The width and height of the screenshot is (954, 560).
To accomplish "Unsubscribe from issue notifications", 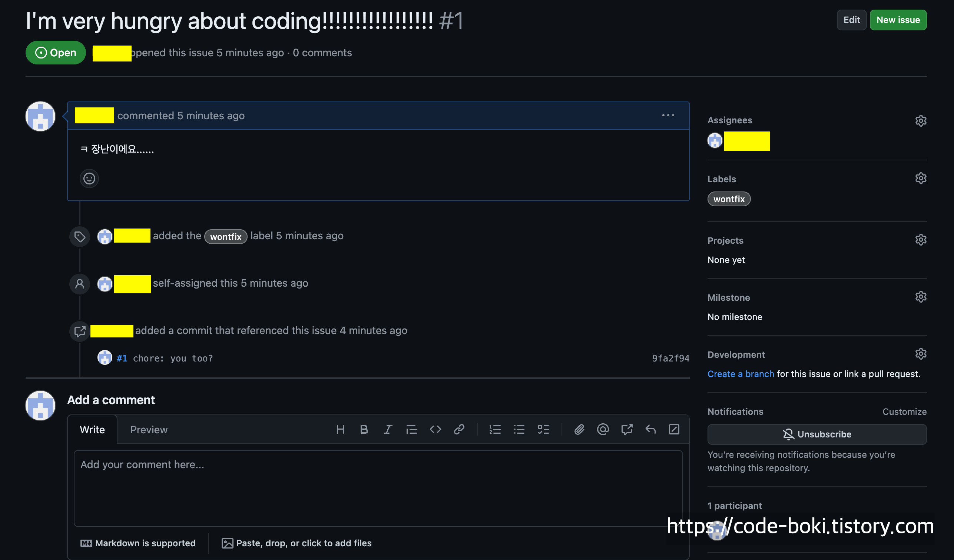I will [x=817, y=434].
